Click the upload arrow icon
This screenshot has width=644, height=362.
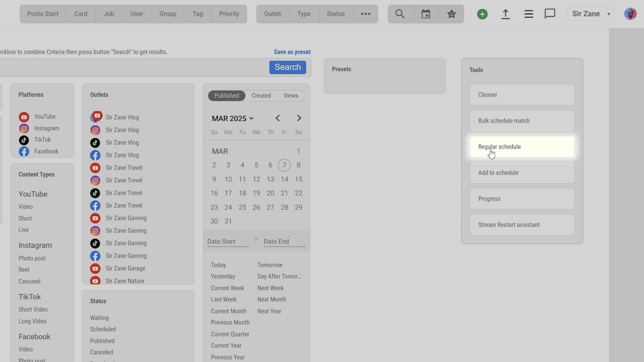click(505, 14)
